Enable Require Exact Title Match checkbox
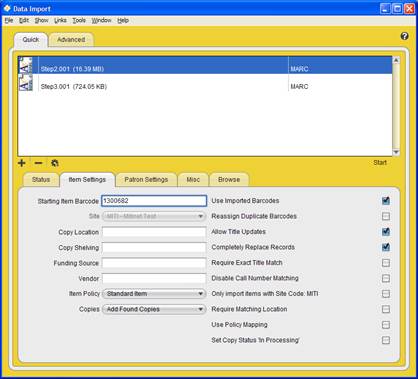The image size is (418, 379). coord(386,263)
